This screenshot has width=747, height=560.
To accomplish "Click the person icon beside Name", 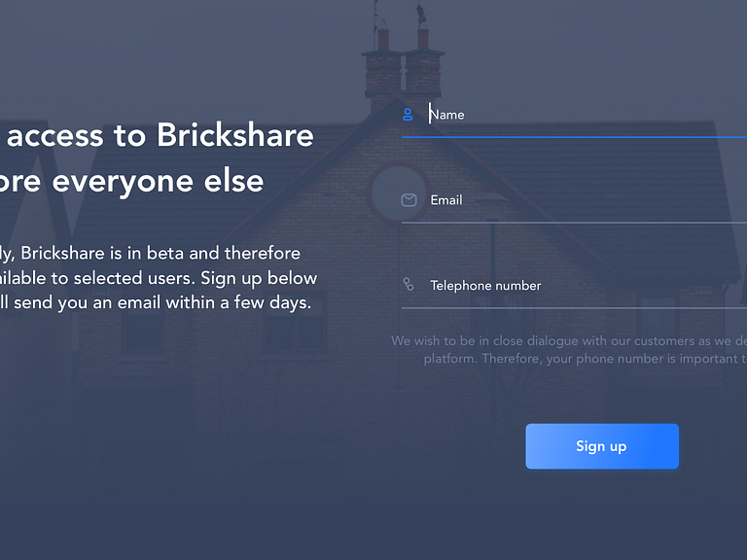I will coord(408,115).
